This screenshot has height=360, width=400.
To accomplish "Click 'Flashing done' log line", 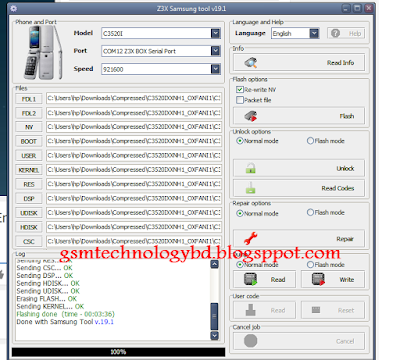I will [x=66, y=314].
